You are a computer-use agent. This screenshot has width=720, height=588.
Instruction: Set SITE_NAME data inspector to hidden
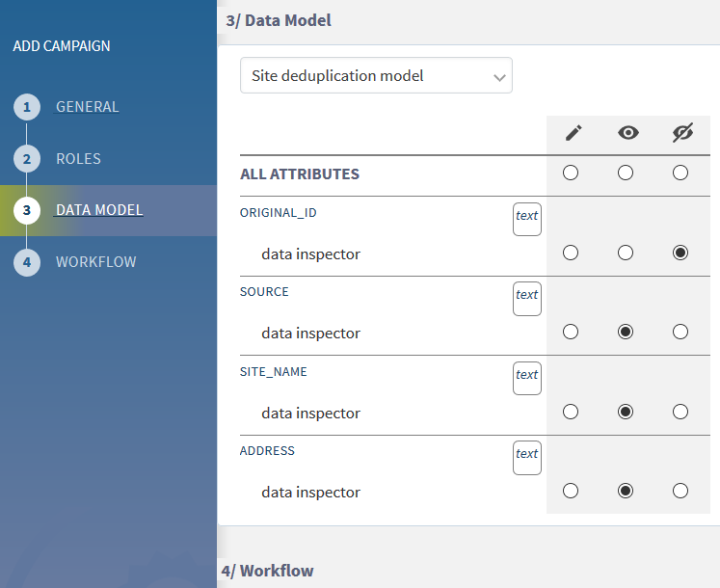coord(680,413)
